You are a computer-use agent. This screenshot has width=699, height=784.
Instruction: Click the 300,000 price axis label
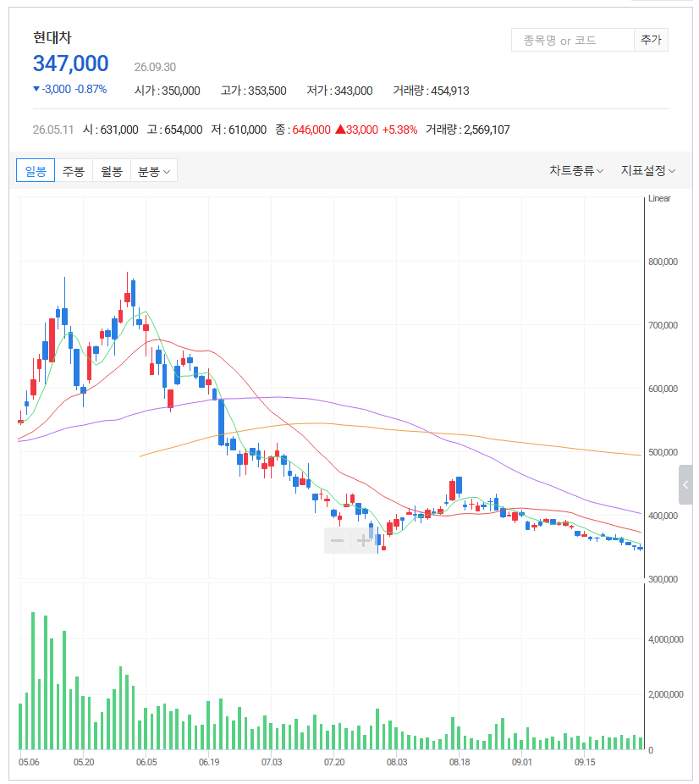[x=663, y=579]
